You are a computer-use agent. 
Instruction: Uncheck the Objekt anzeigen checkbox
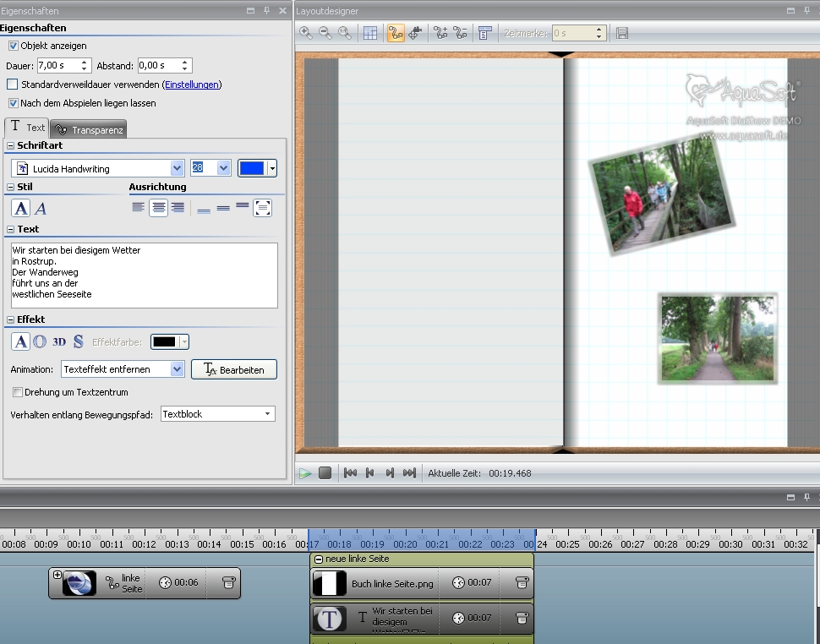(13, 46)
